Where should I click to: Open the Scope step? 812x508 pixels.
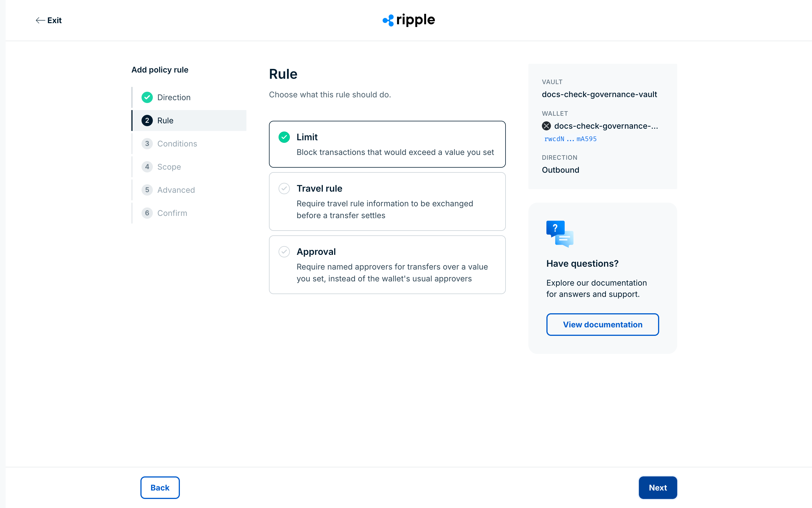click(x=189, y=167)
